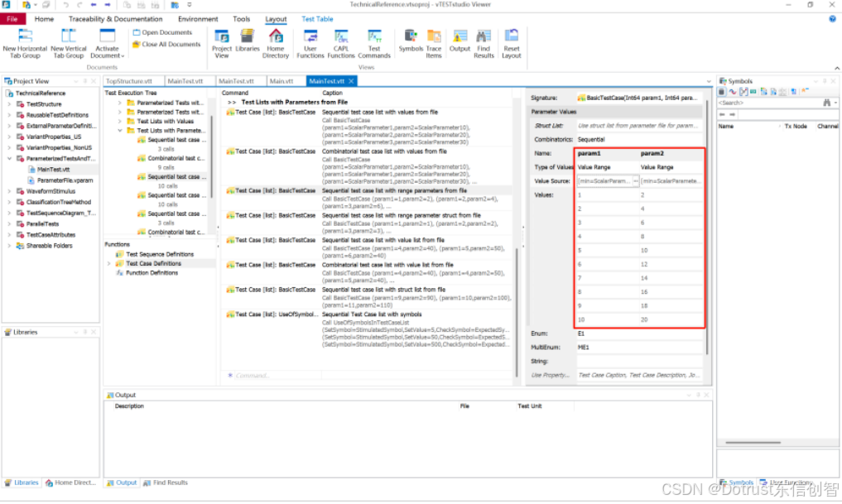Select TestCaseAttributes project
Image resolution: width=842 pixels, height=504 pixels.
[x=51, y=235]
